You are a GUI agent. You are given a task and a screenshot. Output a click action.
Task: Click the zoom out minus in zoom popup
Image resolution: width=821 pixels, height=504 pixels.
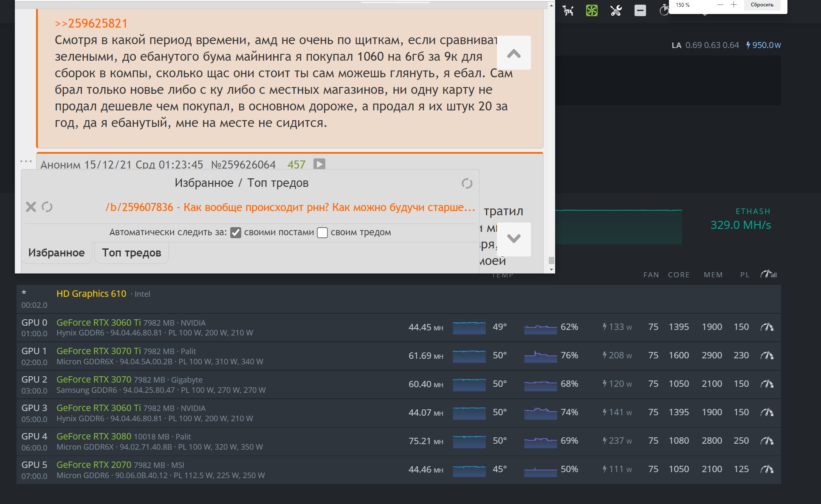click(720, 5)
